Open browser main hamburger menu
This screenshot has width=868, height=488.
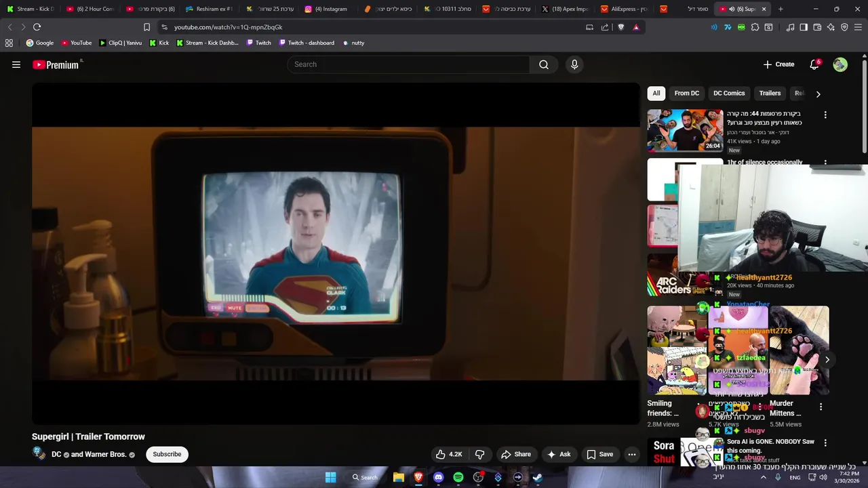click(x=859, y=27)
